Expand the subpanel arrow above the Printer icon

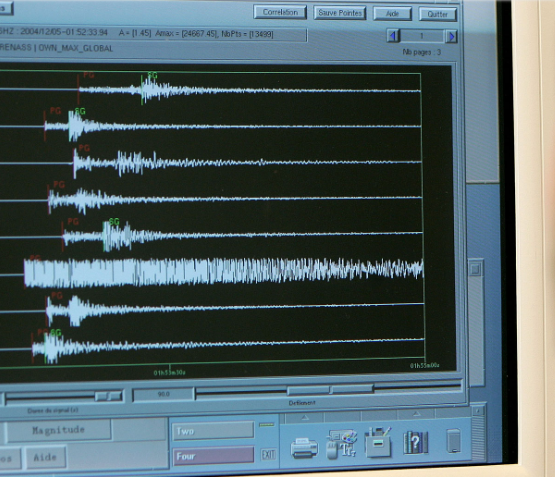[305, 418]
